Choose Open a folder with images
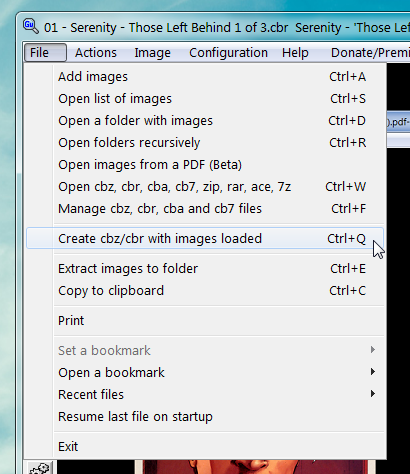The width and height of the screenshot is (410, 474). 205,121
